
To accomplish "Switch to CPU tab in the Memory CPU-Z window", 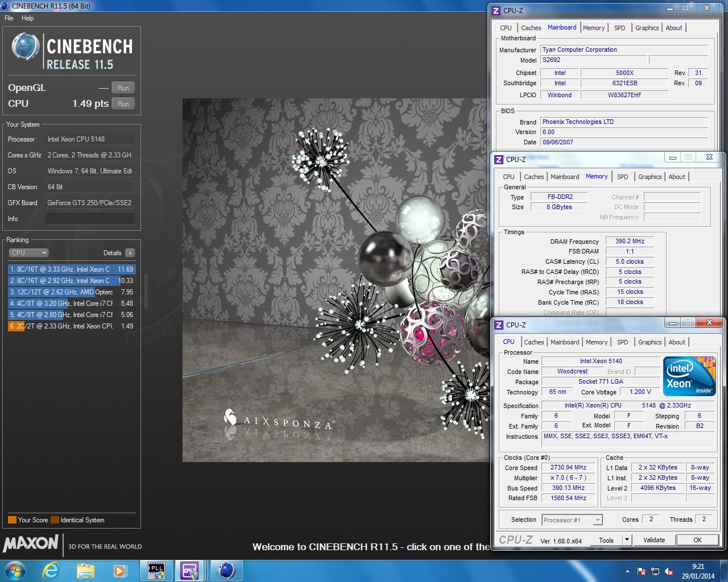I will click(509, 177).
